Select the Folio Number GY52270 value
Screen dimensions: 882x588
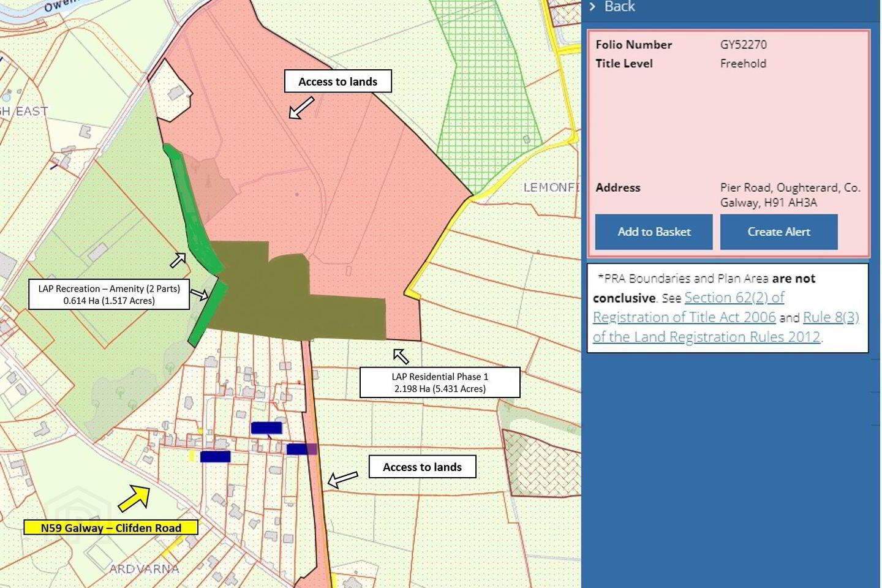coord(743,45)
